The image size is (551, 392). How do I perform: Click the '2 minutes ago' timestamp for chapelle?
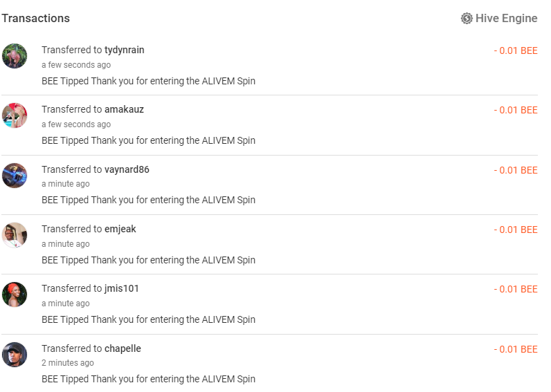pyautogui.click(x=67, y=363)
